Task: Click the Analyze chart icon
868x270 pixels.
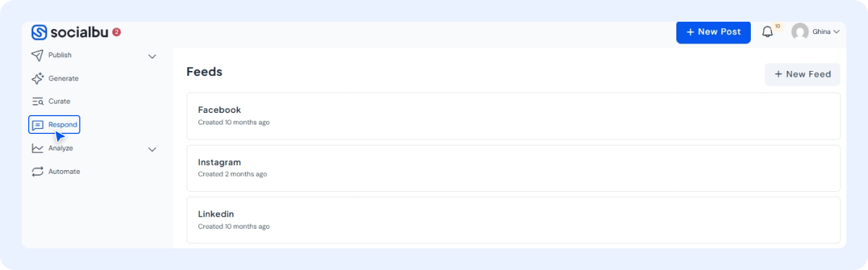Action: coord(38,148)
